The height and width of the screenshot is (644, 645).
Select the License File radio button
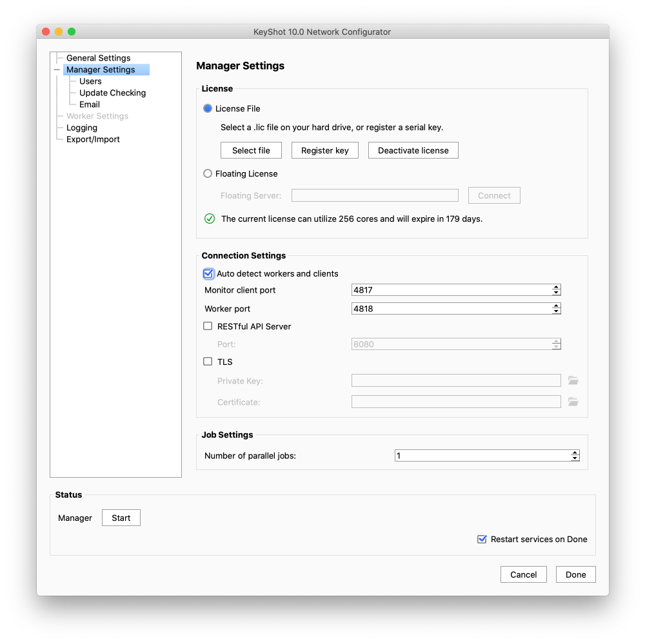click(x=208, y=108)
